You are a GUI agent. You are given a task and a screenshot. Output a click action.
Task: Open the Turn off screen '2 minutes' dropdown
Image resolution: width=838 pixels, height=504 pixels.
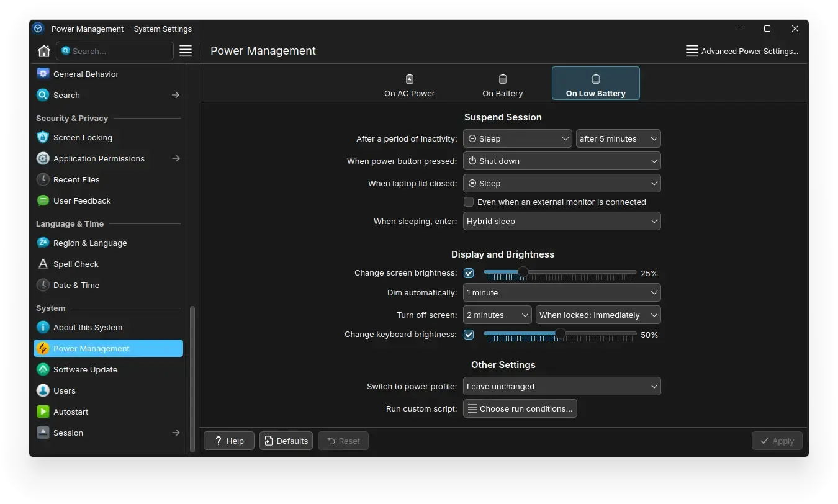497,315
